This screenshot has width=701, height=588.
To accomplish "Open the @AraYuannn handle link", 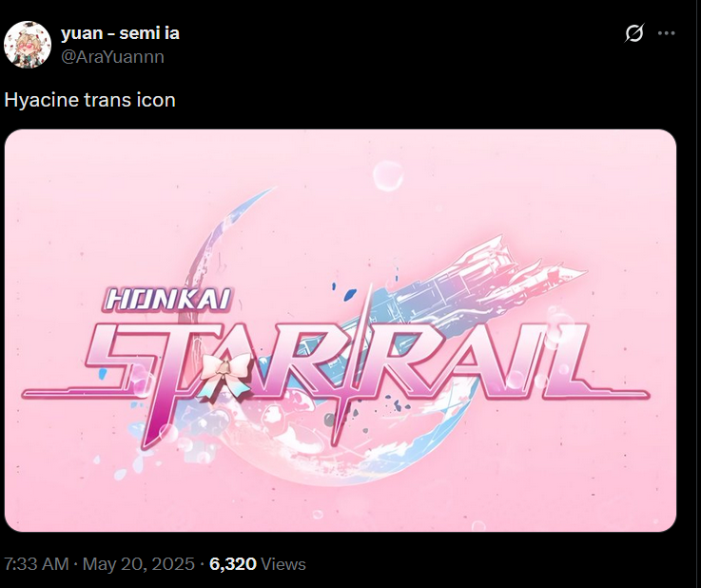I will click(112, 57).
